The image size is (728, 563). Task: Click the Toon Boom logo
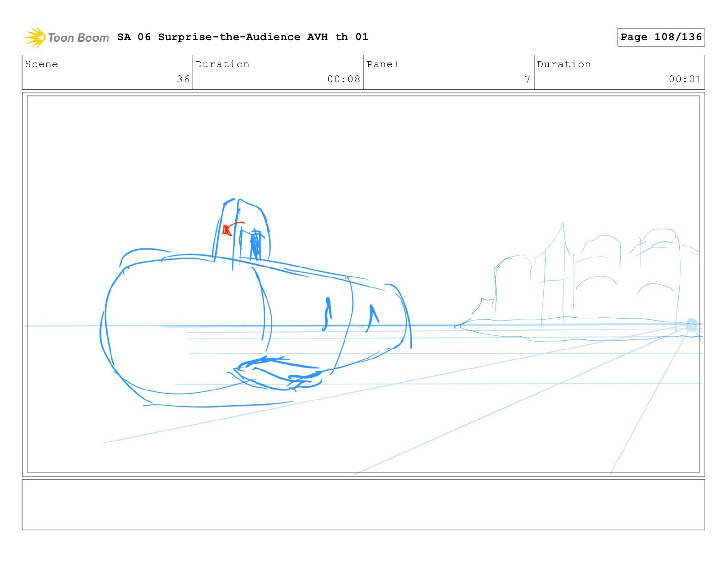click(67, 37)
